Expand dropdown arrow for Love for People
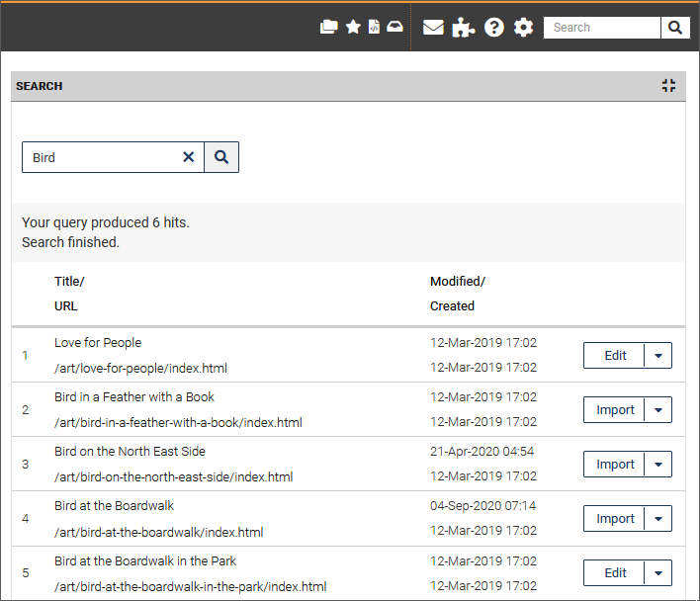The width and height of the screenshot is (700, 601). pos(658,356)
